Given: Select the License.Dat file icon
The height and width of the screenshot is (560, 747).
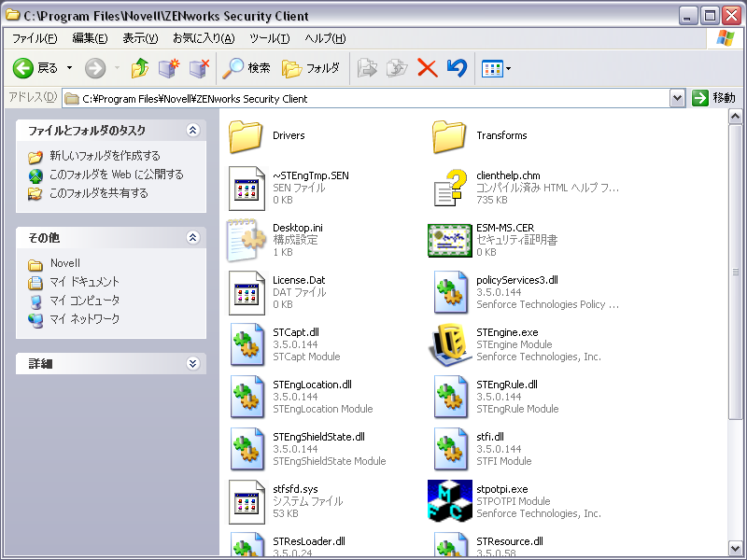Looking at the screenshot, I should coord(247,292).
